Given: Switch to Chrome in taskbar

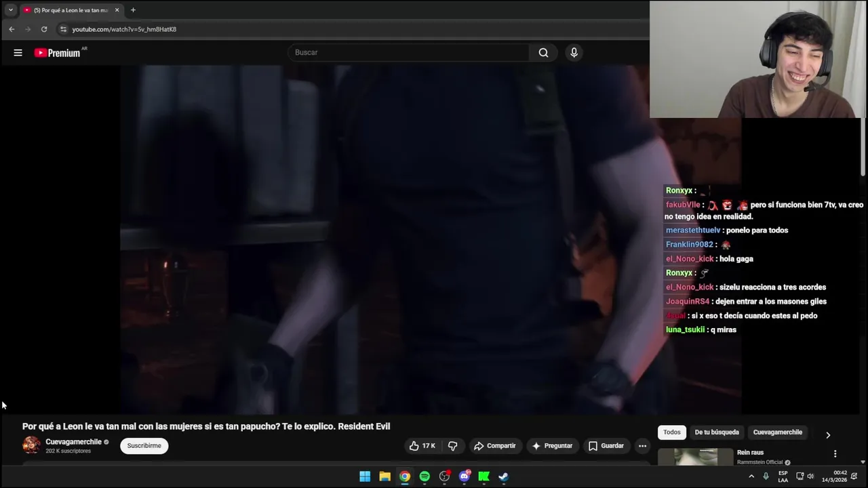Looking at the screenshot, I should tap(405, 476).
